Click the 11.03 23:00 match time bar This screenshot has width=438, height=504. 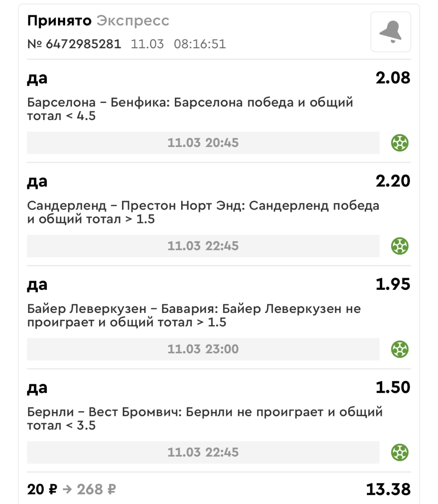[203, 349]
